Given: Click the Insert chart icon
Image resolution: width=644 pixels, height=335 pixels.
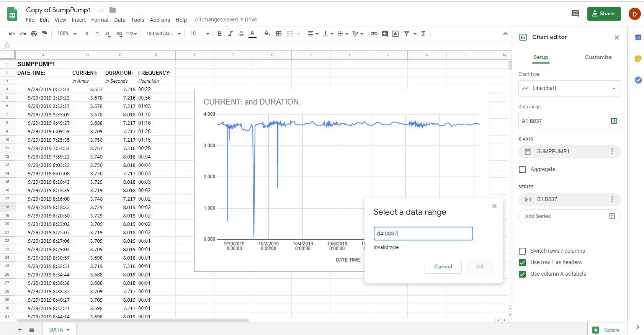Looking at the screenshot, I should tap(396, 34).
